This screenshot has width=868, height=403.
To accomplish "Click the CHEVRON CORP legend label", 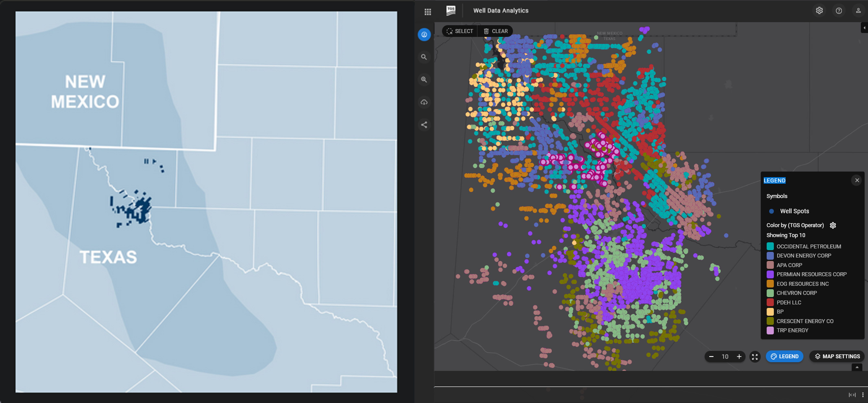I will pyautogui.click(x=797, y=293).
